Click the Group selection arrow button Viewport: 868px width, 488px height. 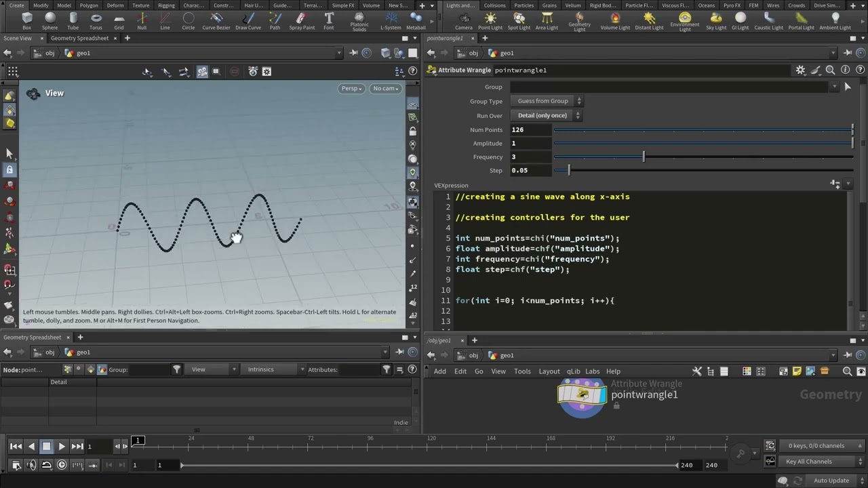click(847, 87)
